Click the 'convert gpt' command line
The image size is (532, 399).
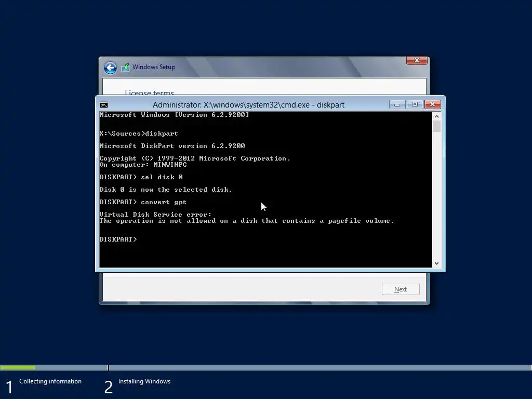point(143,202)
